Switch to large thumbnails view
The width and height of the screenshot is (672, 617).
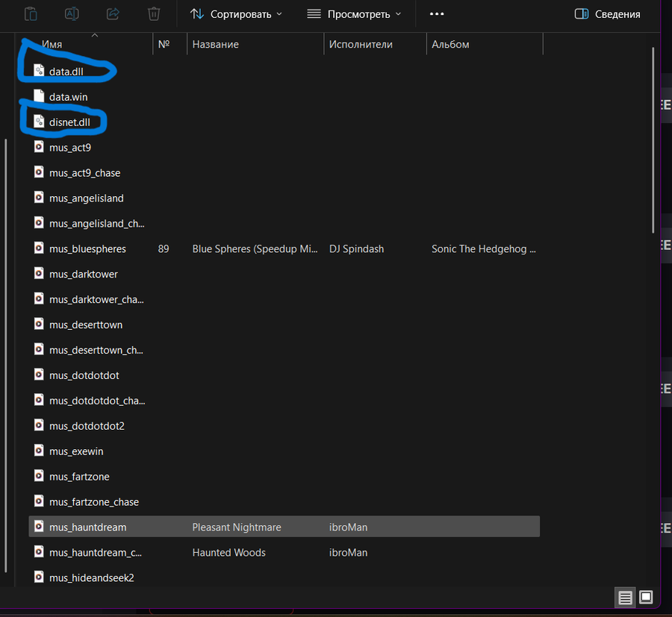[x=647, y=597]
